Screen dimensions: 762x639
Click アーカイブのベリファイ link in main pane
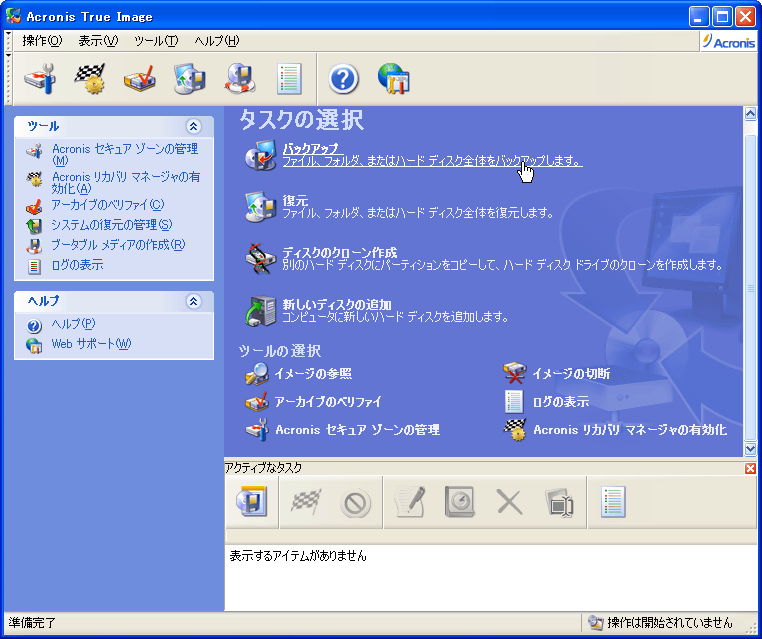pos(328,402)
